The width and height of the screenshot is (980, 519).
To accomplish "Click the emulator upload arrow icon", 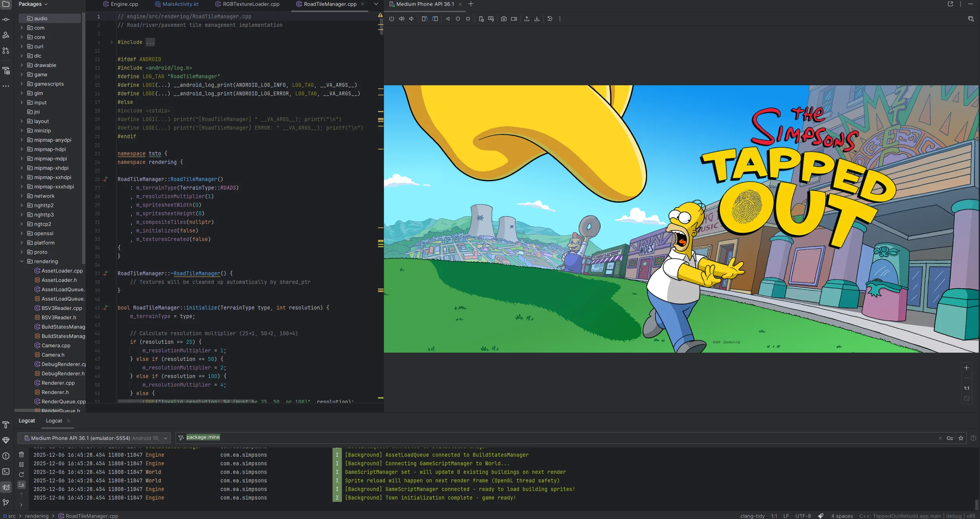I will pyautogui.click(x=527, y=19).
